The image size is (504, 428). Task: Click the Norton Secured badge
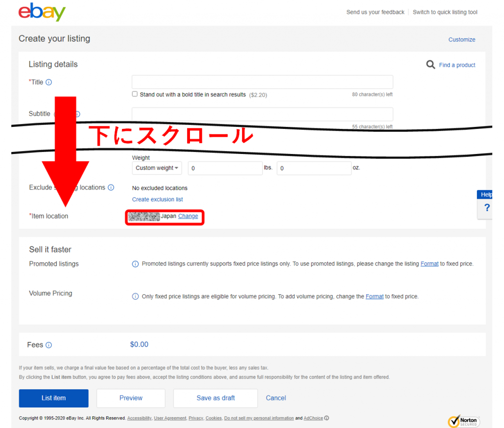(464, 421)
